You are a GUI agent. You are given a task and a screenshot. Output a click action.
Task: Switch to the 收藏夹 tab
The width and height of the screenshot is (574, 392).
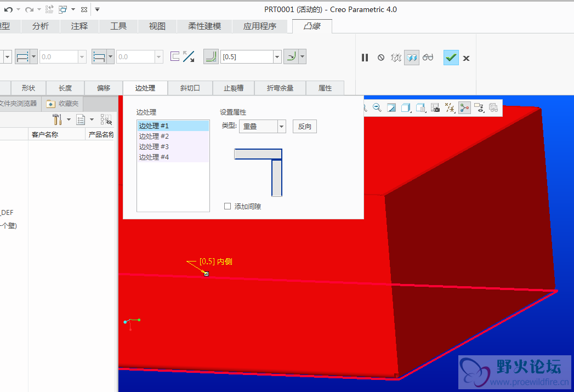tap(62, 104)
